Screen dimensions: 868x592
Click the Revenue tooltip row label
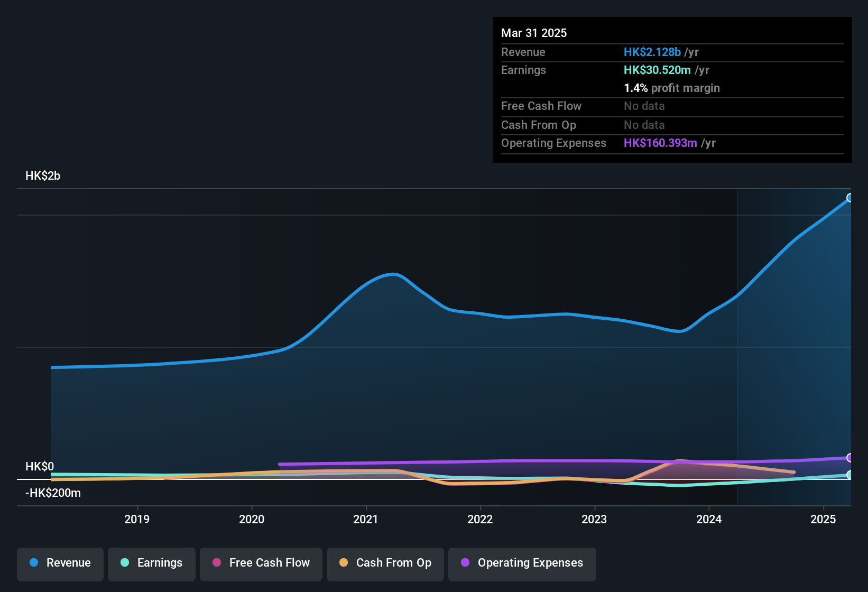tap(523, 52)
